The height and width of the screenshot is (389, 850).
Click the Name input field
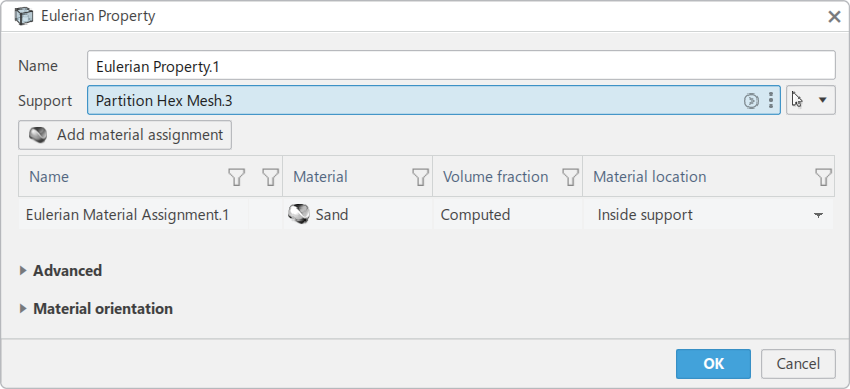click(x=461, y=66)
